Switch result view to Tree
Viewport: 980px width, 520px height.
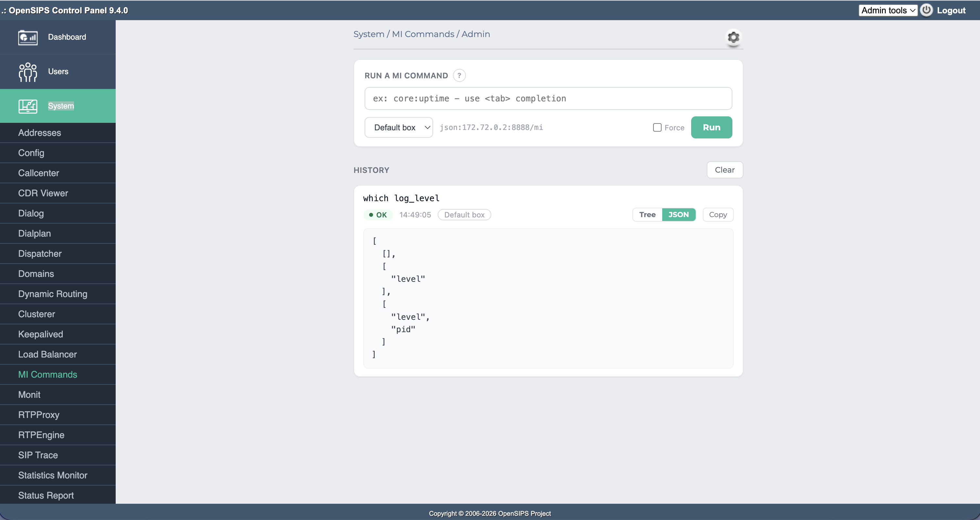pyautogui.click(x=647, y=214)
